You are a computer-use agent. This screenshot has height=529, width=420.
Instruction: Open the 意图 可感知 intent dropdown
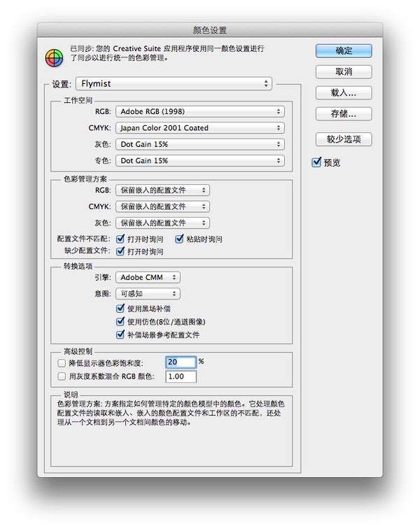pos(148,294)
